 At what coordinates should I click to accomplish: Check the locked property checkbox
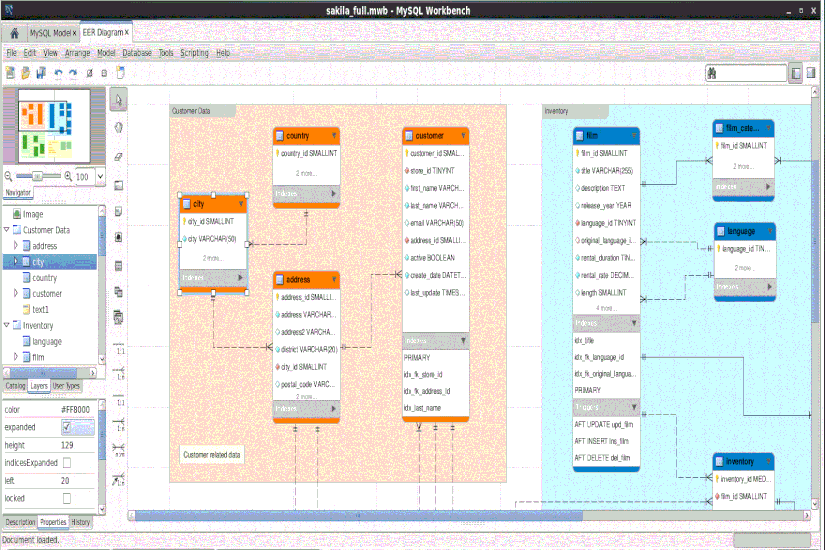[x=67, y=498]
